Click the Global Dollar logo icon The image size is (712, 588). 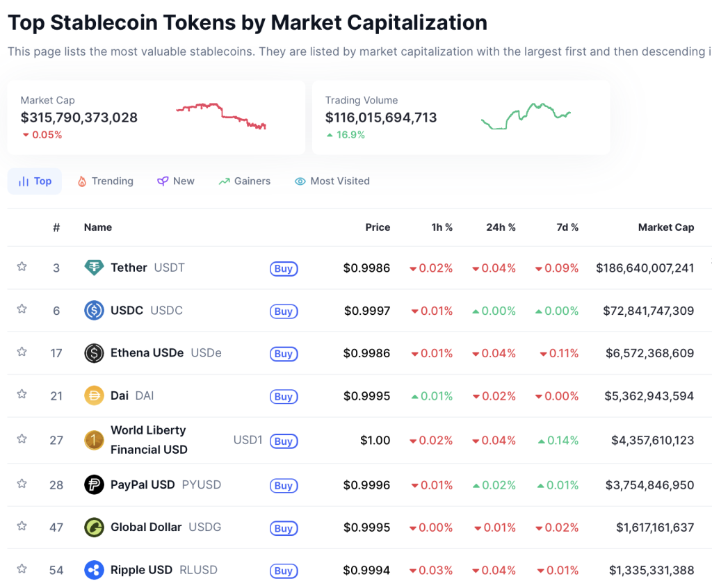[94, 528]
